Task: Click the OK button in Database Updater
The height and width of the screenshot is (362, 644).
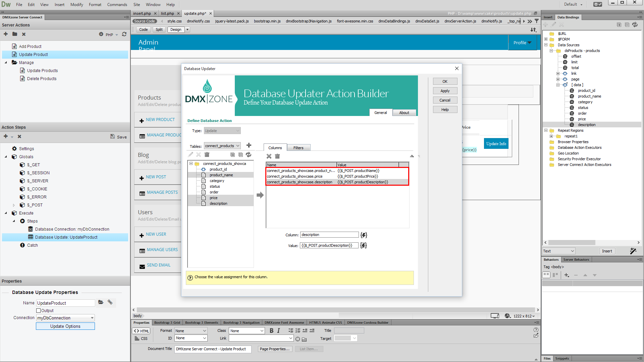Action: tap(445, 81)
